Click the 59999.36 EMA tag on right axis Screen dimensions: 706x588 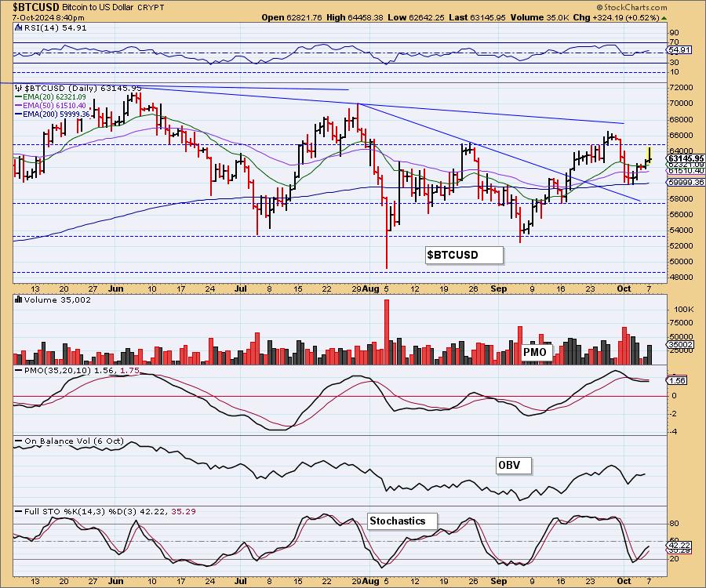[x=686, y=182]
